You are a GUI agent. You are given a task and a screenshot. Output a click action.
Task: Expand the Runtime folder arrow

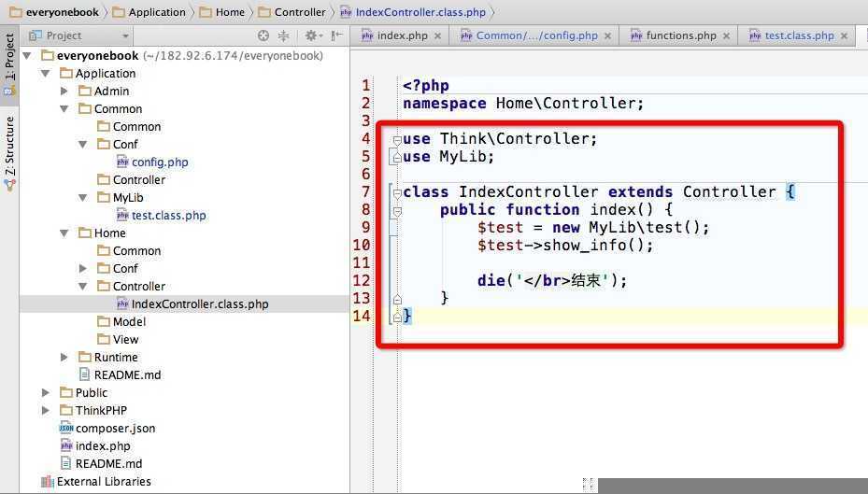(x=64, y=358)
